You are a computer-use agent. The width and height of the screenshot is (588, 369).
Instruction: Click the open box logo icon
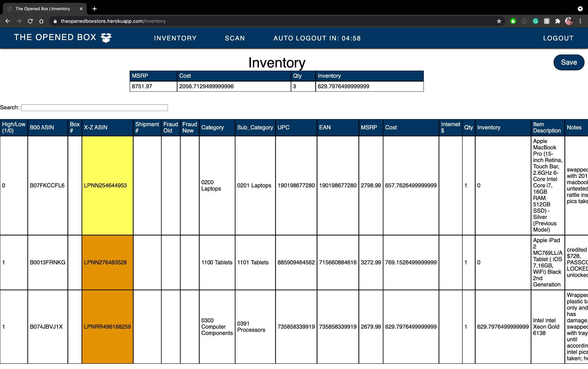(x=106, y=37)
